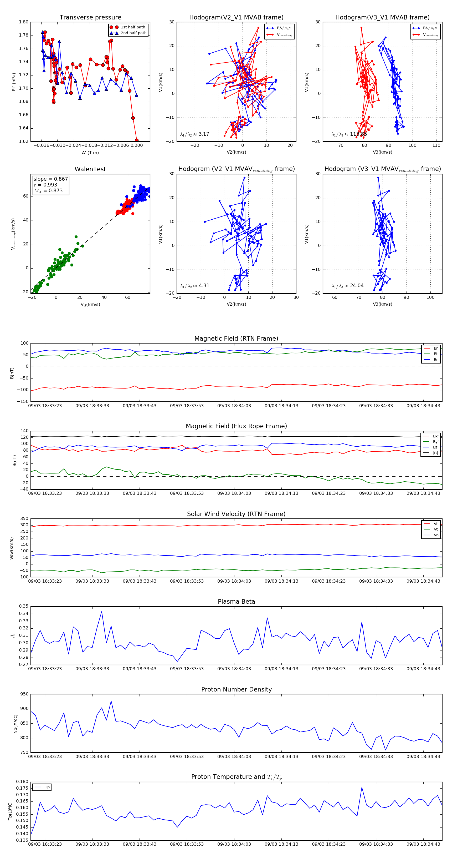Click the V_remaining(km/s) axis label on WalenTest

pos(13,234)
